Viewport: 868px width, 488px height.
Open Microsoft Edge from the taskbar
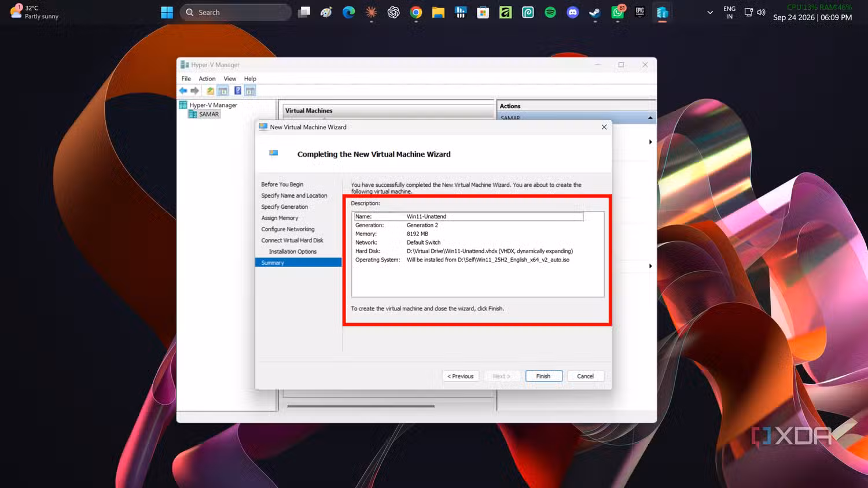click(x=348, y=12)
